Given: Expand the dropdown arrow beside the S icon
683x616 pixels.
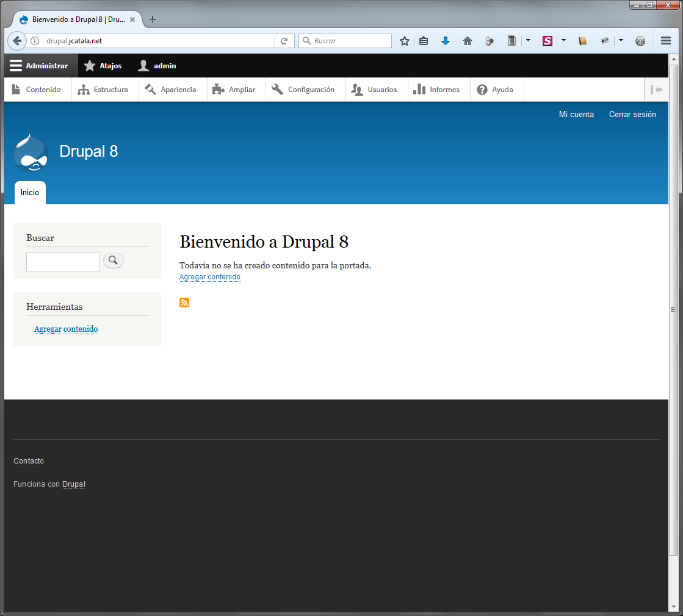Looking at the screenshot, I should pos(563,41).
